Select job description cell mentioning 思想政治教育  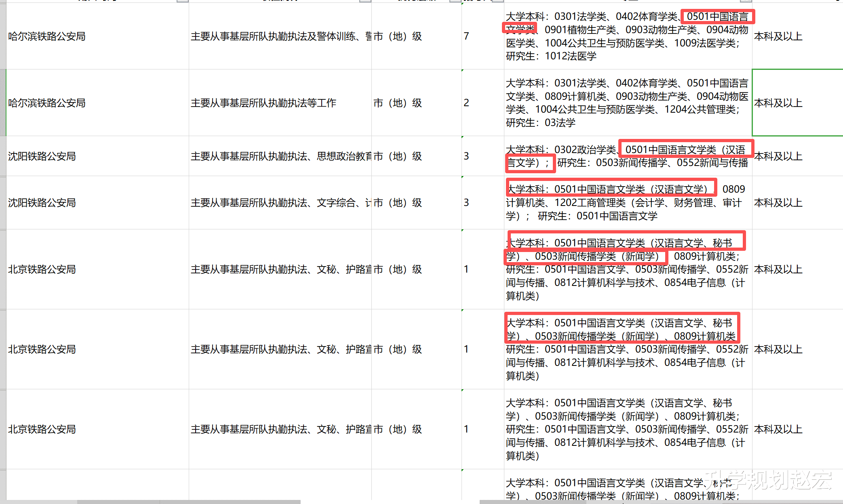pos(280,156)
